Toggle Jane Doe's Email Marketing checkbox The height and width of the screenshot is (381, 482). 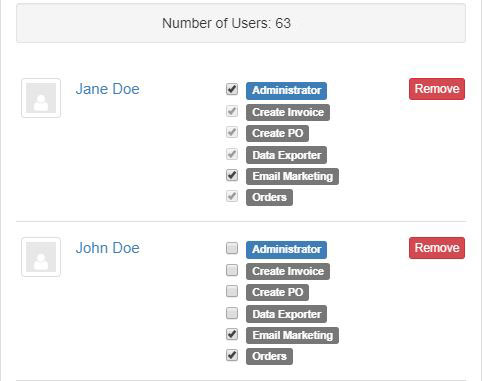click(x=232, y=175)
